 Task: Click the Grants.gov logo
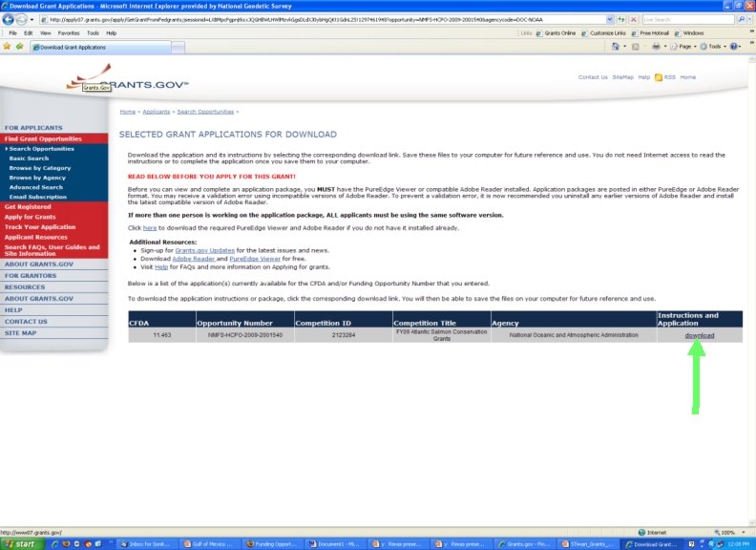(126, 78)
